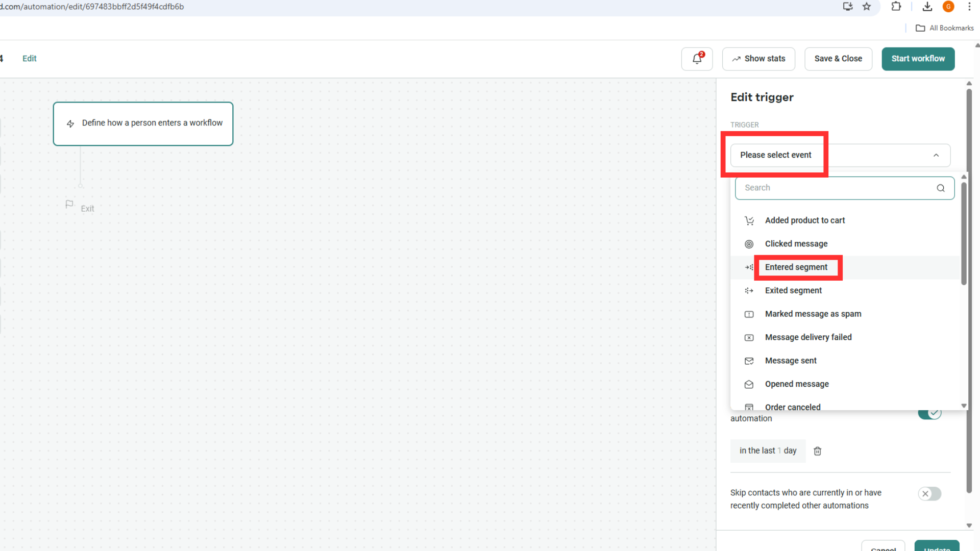Click the browser bookmark star icon
The width and height of the screenshot is (980, 551).
pos(867,7)
